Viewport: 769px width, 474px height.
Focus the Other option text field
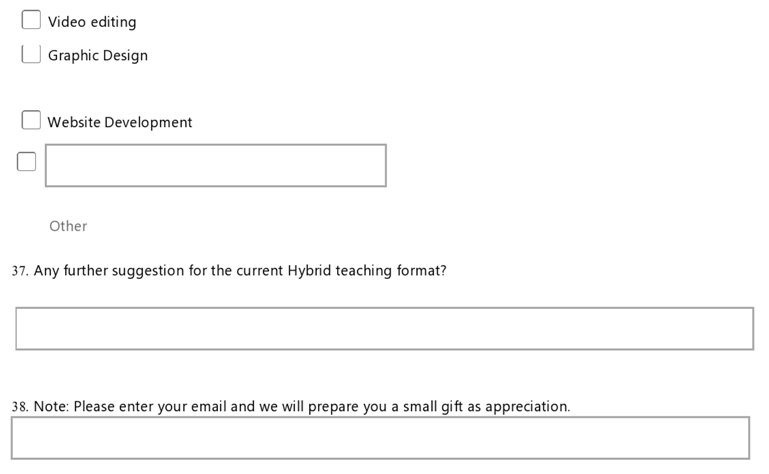pyautogui.click(x=215, y=165)
